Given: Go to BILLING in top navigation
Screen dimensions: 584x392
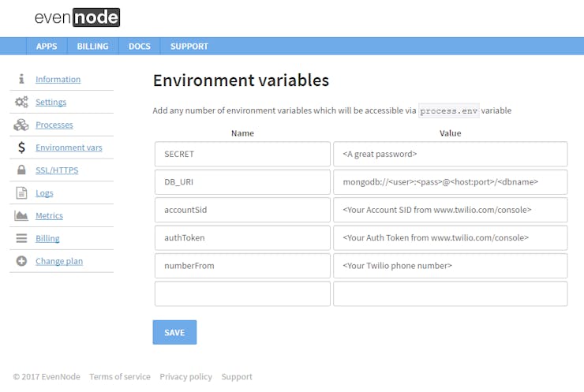Looking at the screenshot, I should tap(92, 47).
